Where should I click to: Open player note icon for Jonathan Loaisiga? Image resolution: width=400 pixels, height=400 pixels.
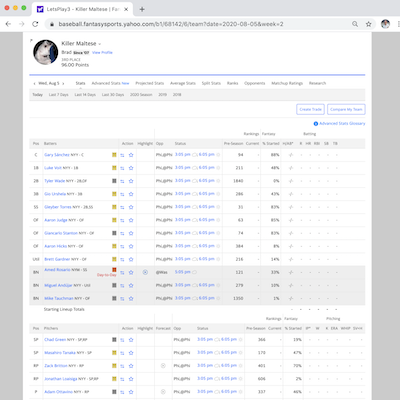click(114, 379)
